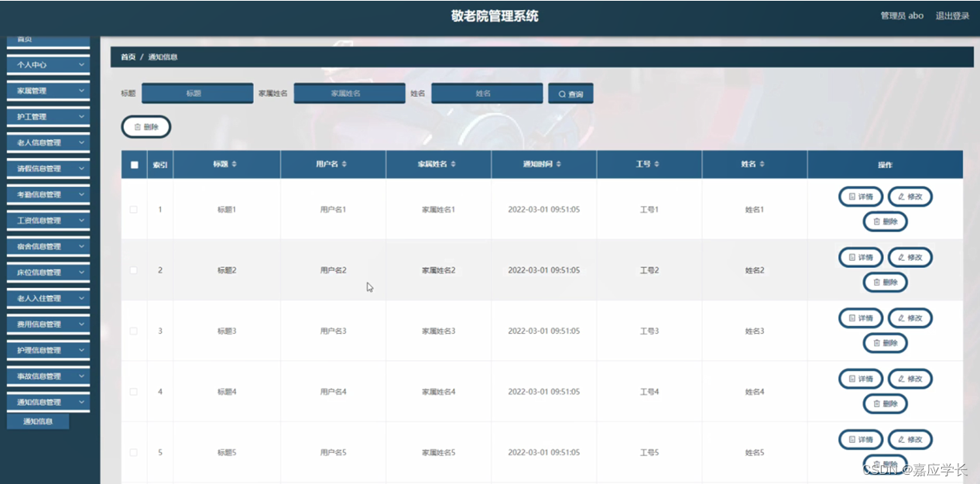Expand the 老人信息管理 sidebar menu

click(49, 142)
